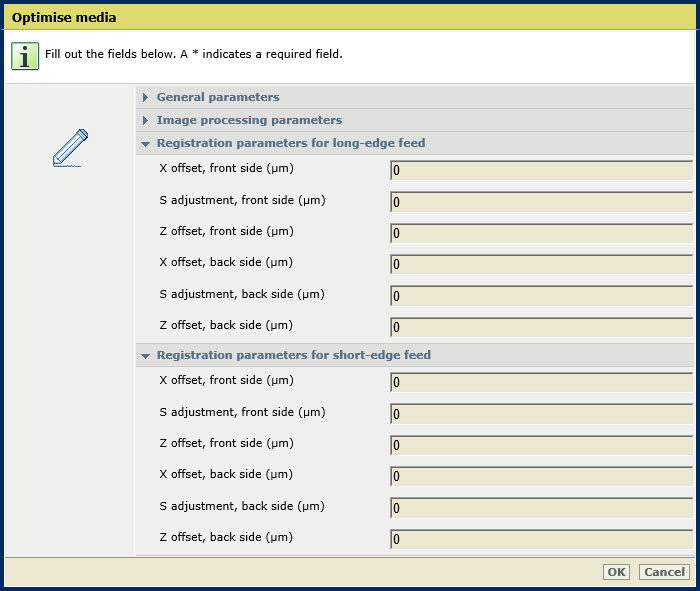This screenshot has height=591, width=700.
Task: Expand the General parameters section
Action: (218, 97)
